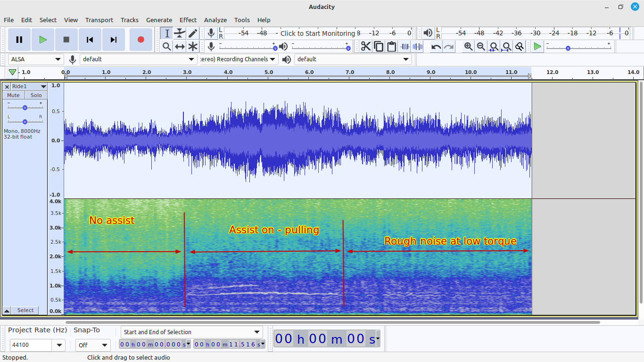Activate the Multi-Tool asterisk icon
The width and height of the screenshot is (644, 362).
[x=193, y=46]
